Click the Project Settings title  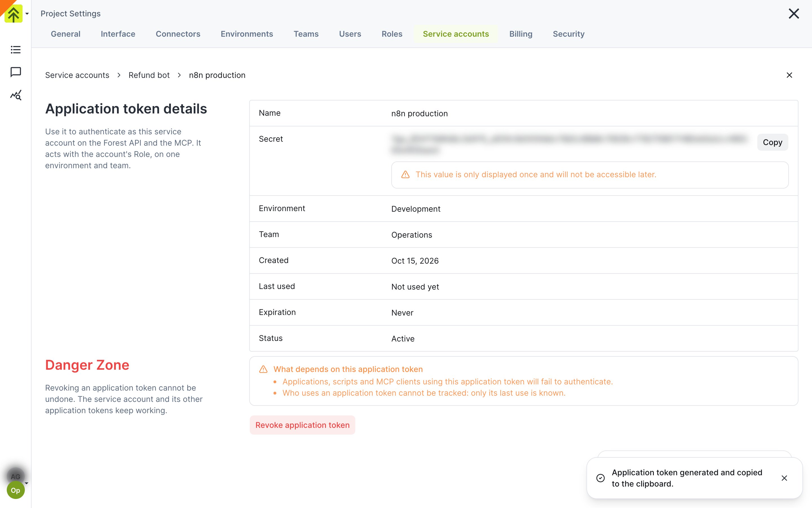coord(70,14)
